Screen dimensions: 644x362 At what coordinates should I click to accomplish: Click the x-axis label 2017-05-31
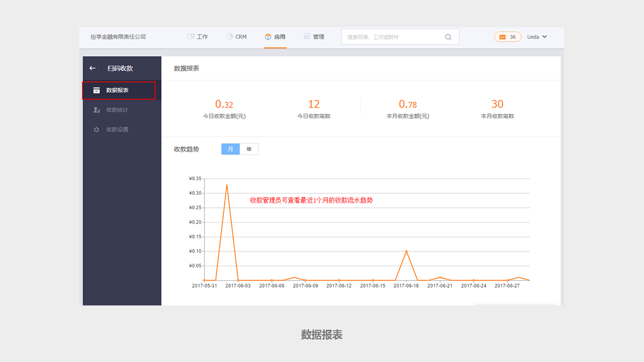204,286
